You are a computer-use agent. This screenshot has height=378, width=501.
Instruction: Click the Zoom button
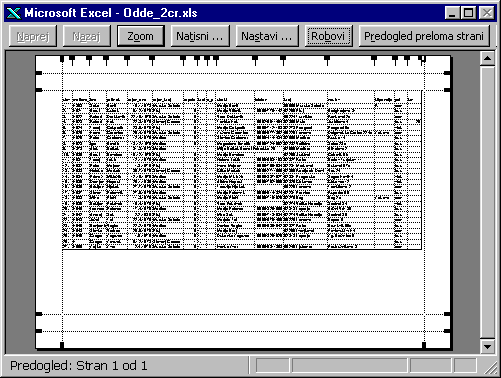pos(141,36)
